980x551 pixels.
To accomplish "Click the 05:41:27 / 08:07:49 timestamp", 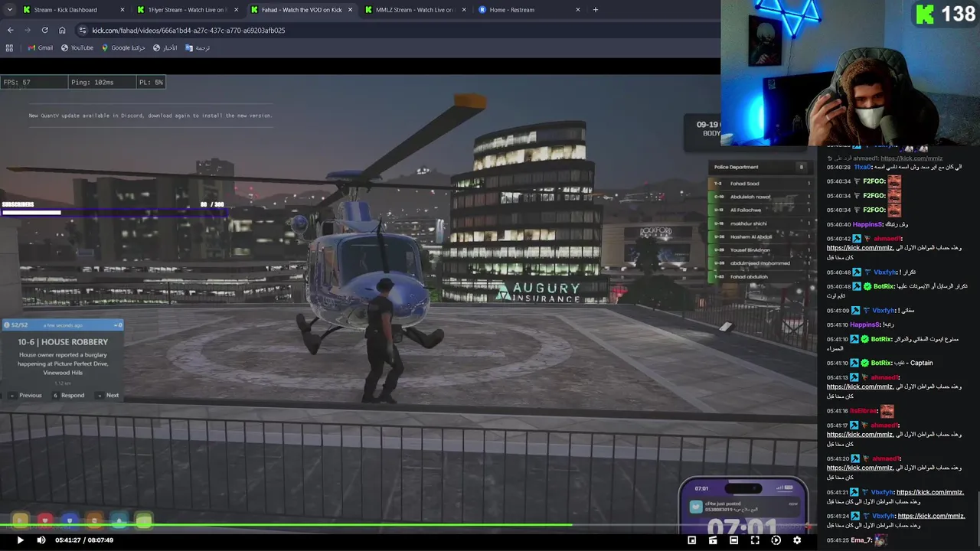I will click(84, 540).
